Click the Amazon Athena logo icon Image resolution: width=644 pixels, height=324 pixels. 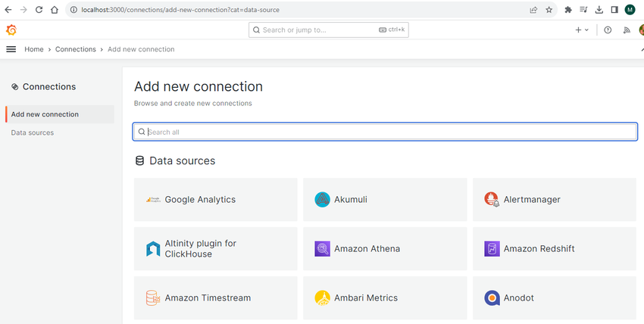pos(323,249)
